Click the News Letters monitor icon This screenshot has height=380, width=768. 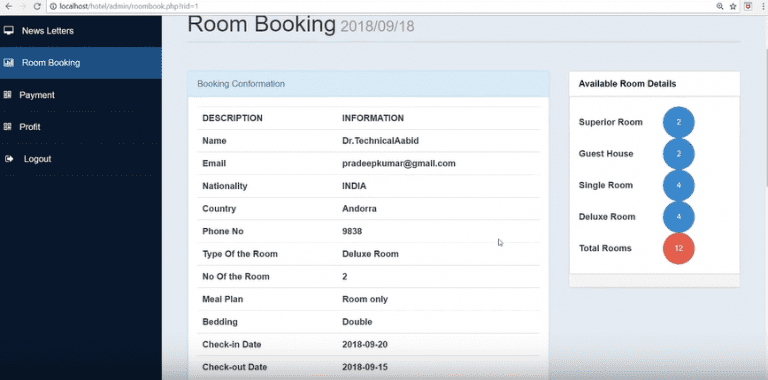pyautogui.click(x=8, y=30)
